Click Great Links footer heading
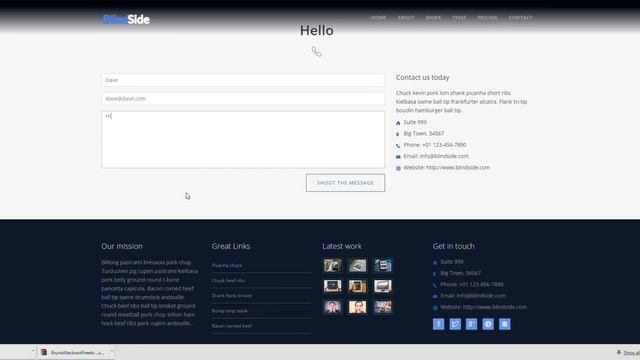 pos(231,246)
